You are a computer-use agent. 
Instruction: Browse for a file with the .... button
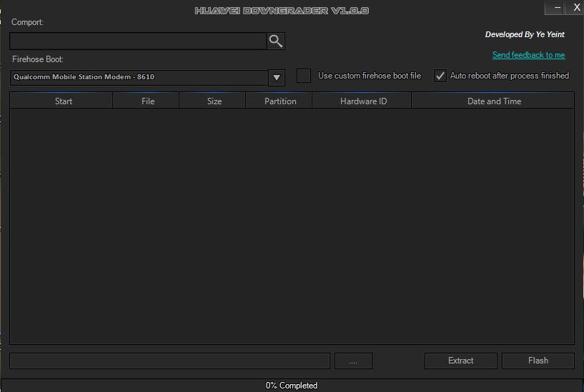(353, 361)
